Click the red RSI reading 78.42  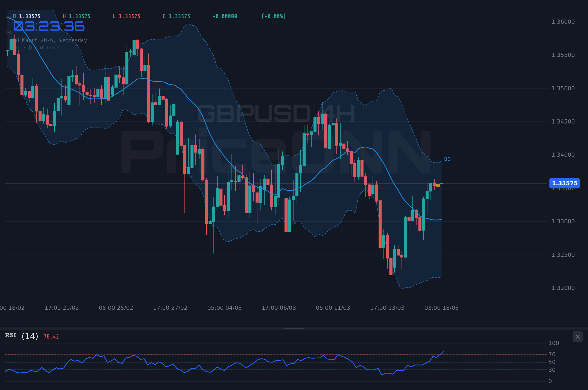51,336
